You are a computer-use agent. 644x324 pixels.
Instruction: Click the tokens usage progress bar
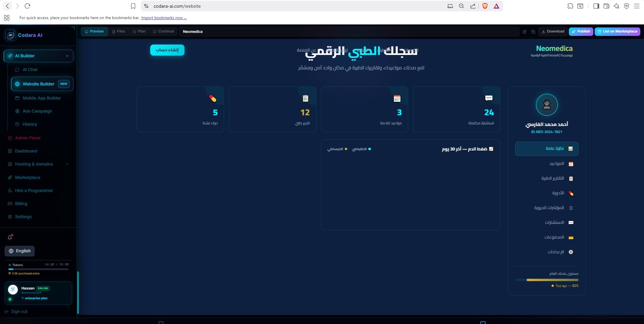point(38,269)
